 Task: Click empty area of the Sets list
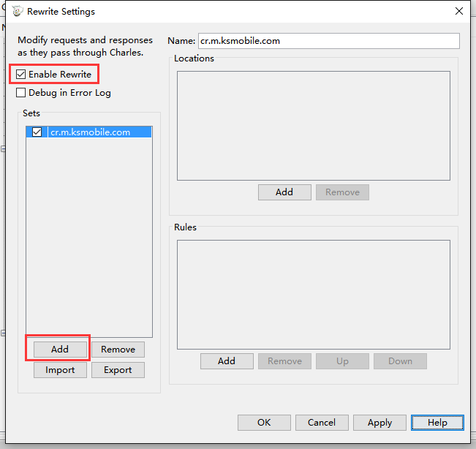tap(88, 241)
